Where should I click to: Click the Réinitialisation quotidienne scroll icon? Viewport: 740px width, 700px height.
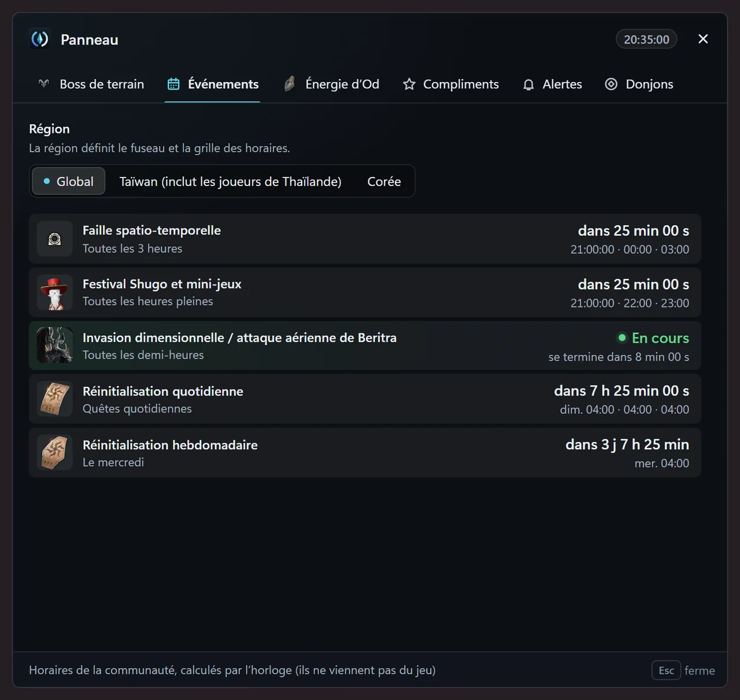click(x=55, y=399)
